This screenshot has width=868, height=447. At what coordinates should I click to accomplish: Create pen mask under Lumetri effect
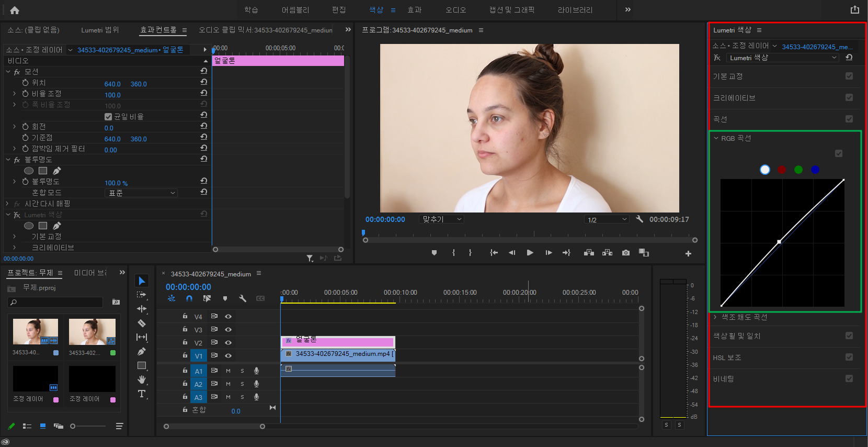(x=57, y=226)
